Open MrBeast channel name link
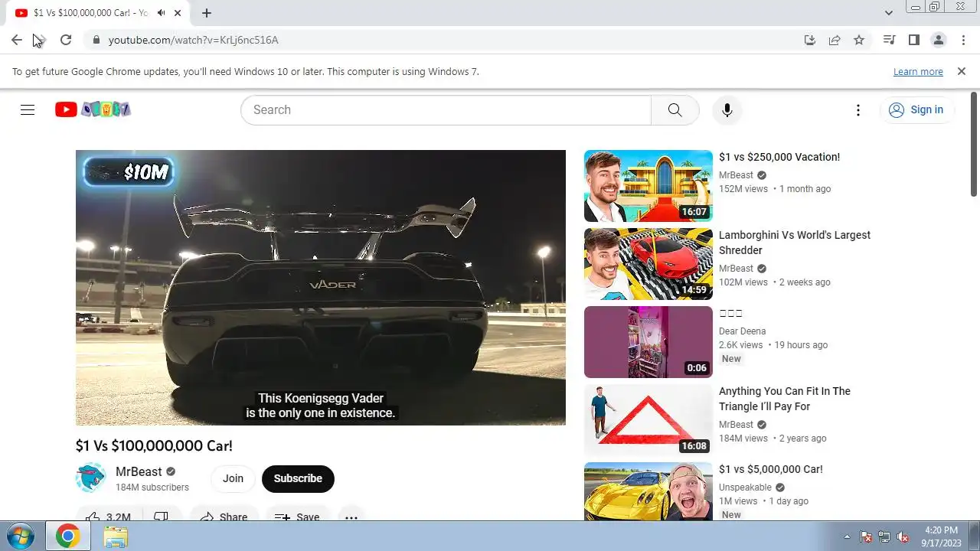Image resolution: width=980 pixels, height=551 pixels. click(139, 471)
